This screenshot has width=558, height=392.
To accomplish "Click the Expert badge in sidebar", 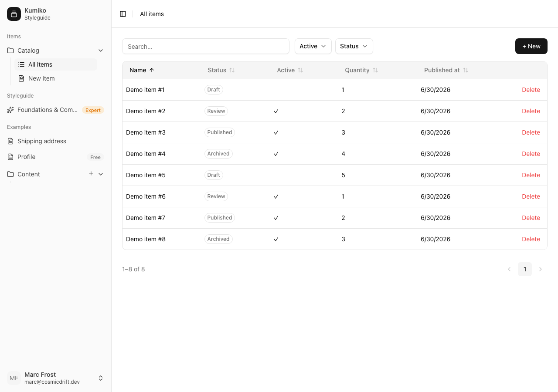I will pos(93,110).
